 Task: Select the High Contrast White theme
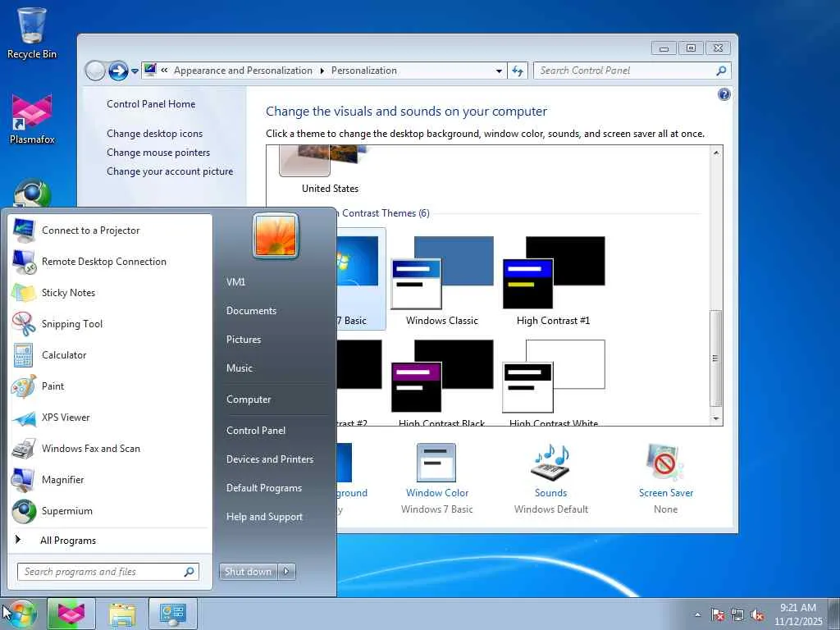coord(554,383)
